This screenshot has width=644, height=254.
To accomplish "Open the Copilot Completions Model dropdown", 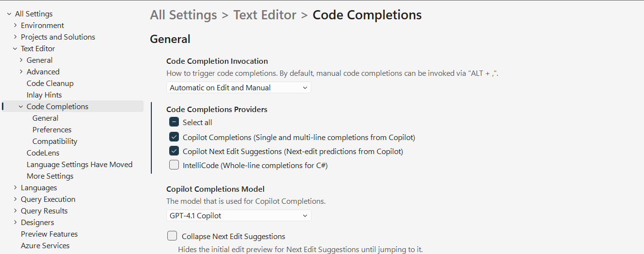I will [239, 215].
